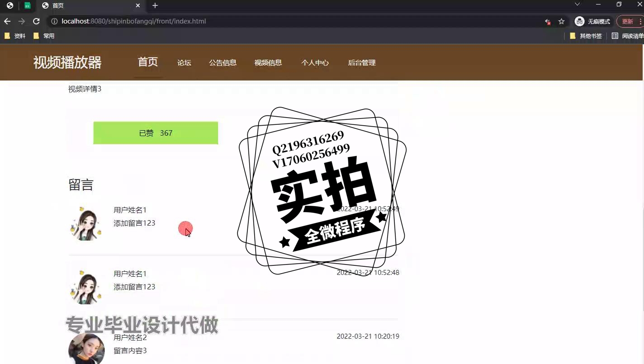
Task: Click the 更新 browser update button
Action: click(x=630, y=21)
